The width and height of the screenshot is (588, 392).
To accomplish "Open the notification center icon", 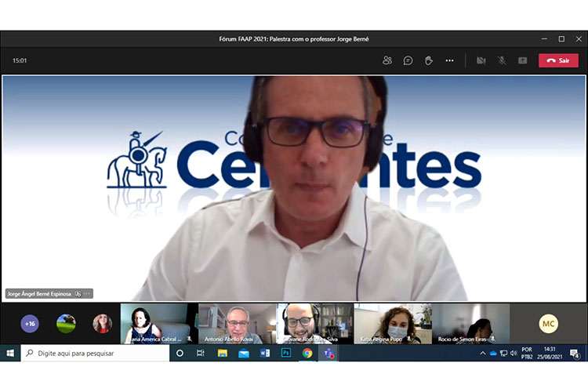I will click(x=575, y=353).
